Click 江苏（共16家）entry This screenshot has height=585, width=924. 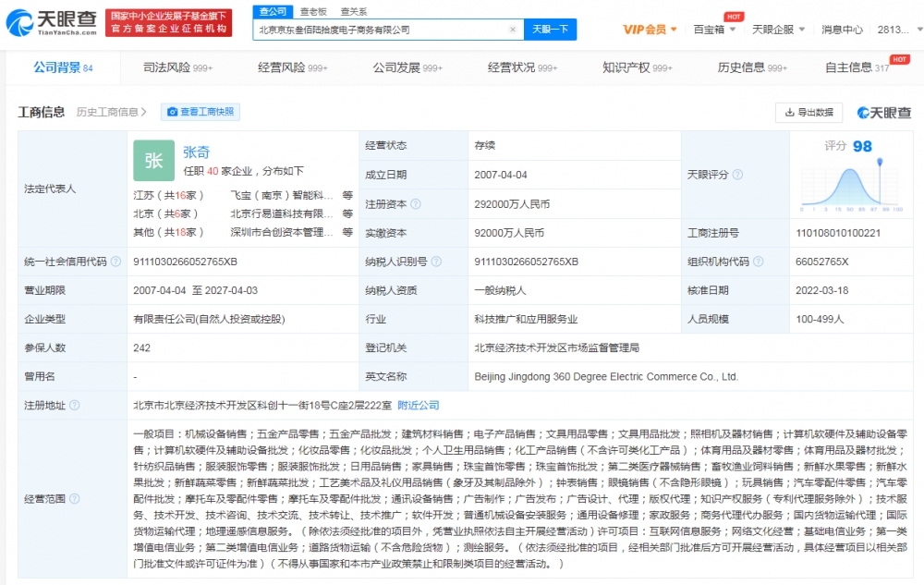[168, 195]
